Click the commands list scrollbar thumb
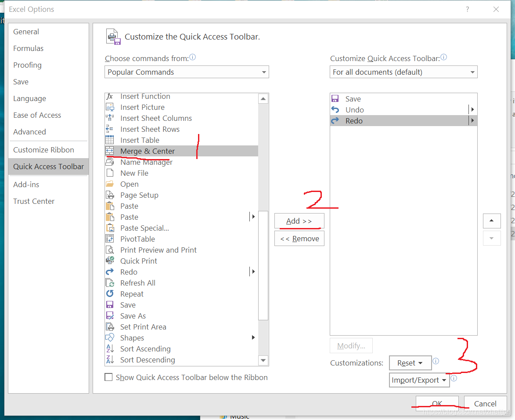The image size is (515, 420). (263, 265)
